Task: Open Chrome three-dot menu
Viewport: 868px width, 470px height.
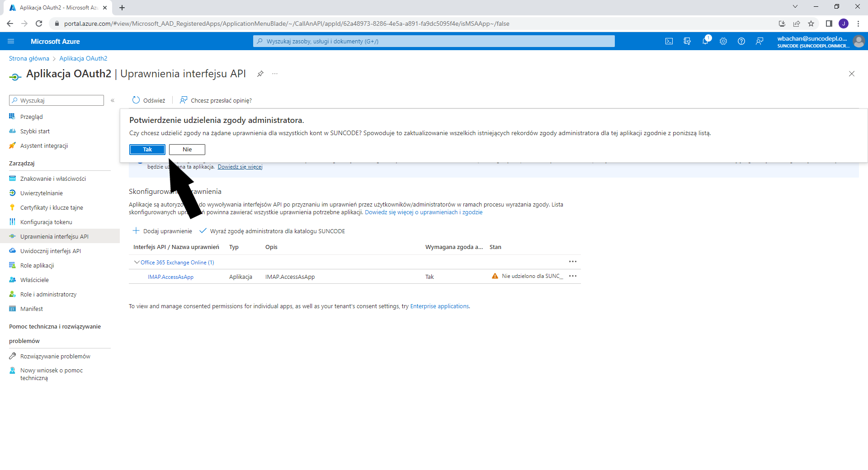Action: [858, 23]
